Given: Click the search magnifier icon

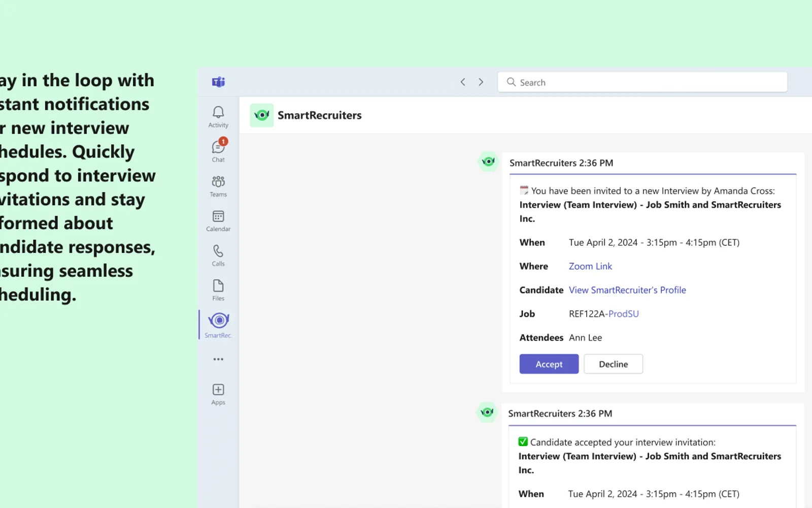Looking at the screenshot, I should [x=511, y=82].
